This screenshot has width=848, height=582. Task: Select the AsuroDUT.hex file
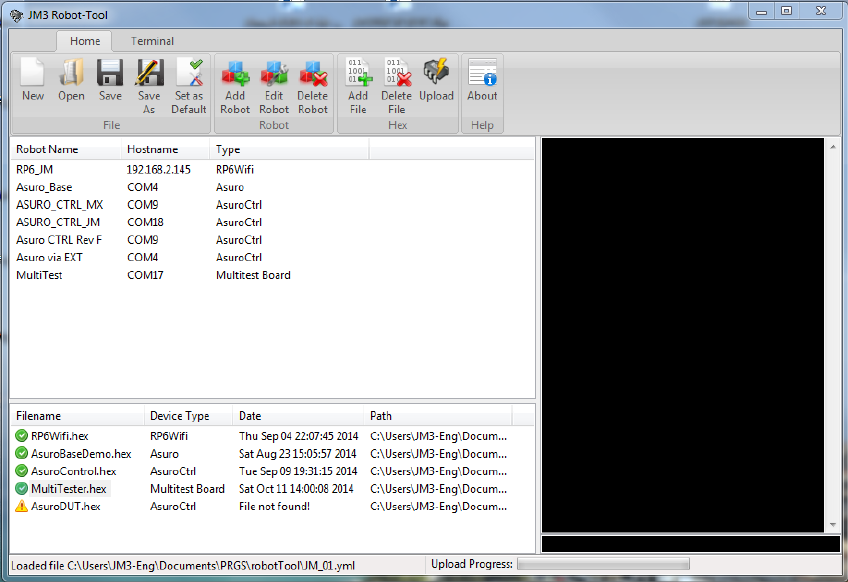65,506
